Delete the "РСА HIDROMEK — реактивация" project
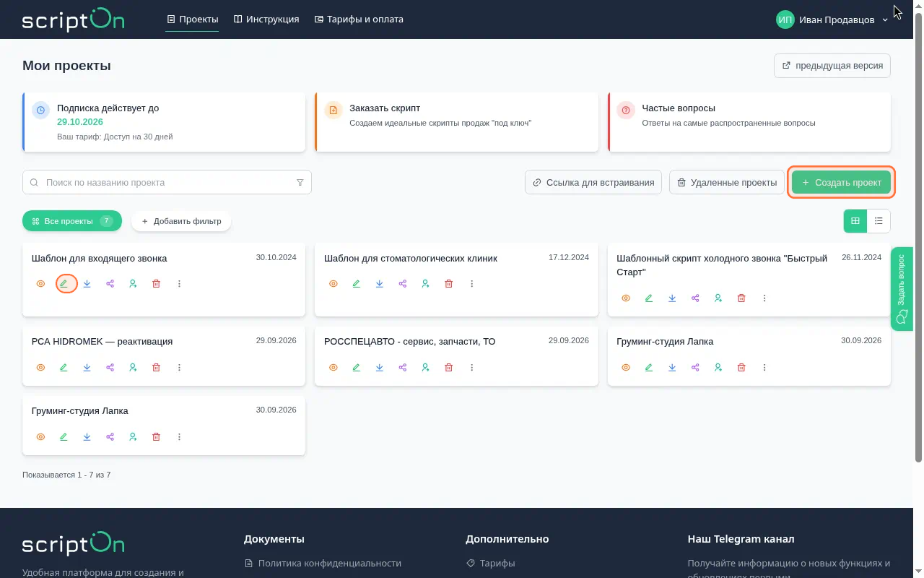 [x=156, y=367]
